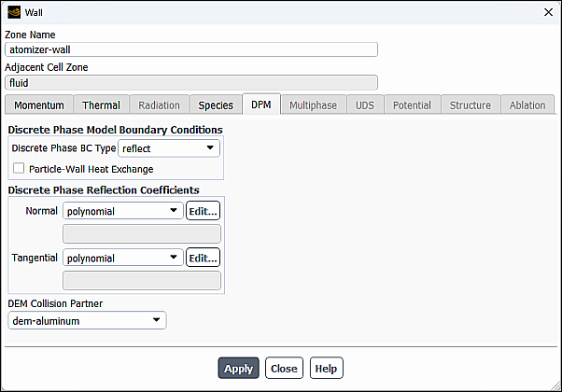Close the Wall dialog window

(547, 12)
